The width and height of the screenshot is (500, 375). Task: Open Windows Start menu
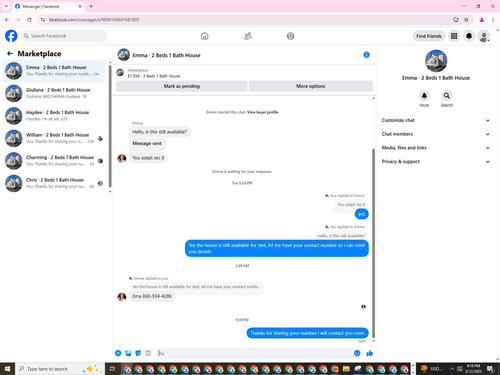pos(7,369)
